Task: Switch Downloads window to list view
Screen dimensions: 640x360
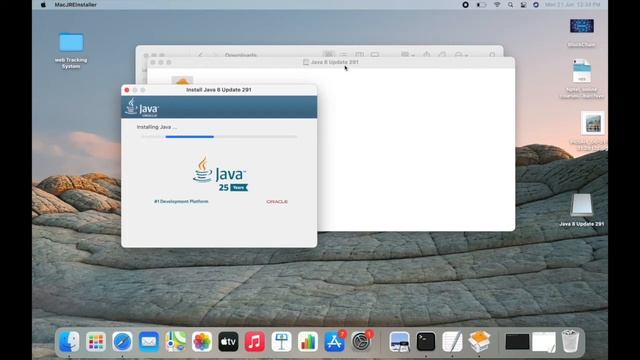Action: pos(344,55)
